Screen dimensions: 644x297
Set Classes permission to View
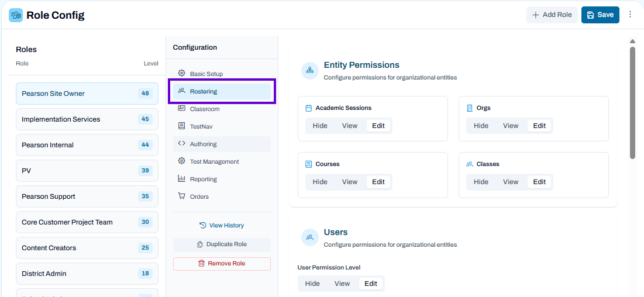coord(511,182)
